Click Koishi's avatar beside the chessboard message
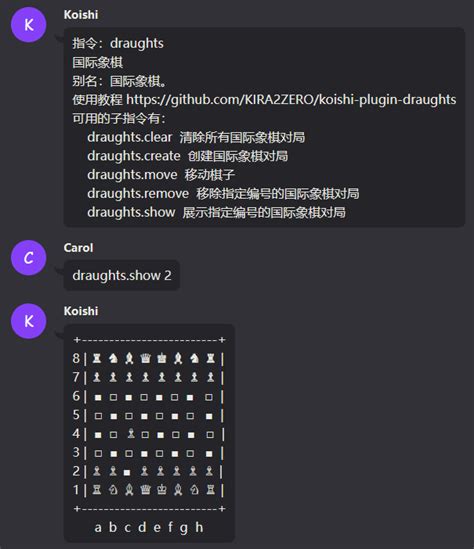The image size is (474, 549). pos(29,321)
